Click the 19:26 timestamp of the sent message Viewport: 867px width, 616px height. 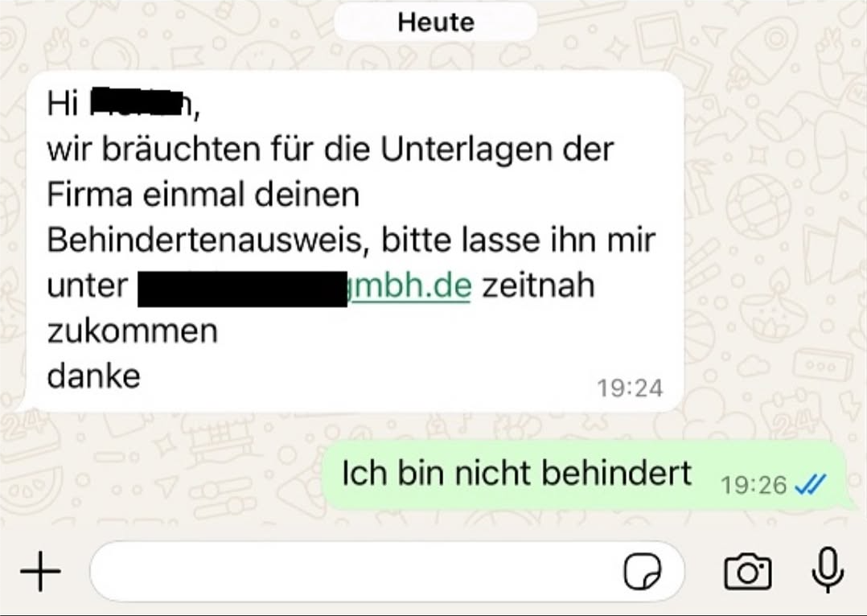click(x=754, y=486)
